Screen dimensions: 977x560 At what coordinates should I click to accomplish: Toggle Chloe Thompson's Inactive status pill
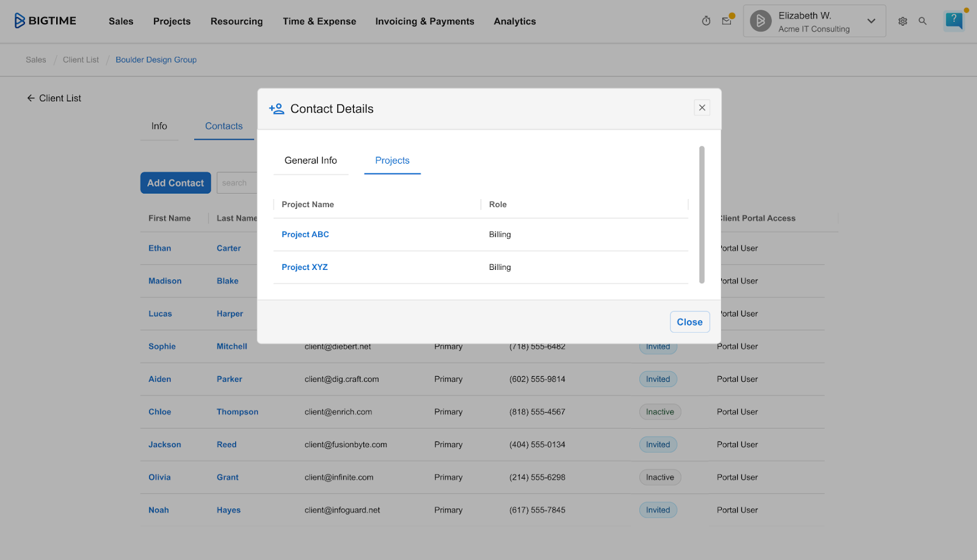point(659,412)
